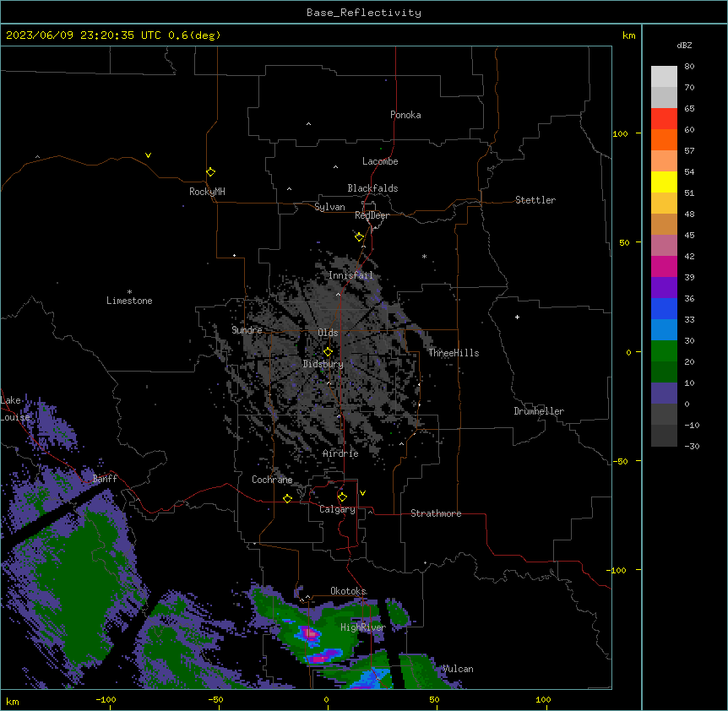Click the Calgary city label

[x=337, y=509]
